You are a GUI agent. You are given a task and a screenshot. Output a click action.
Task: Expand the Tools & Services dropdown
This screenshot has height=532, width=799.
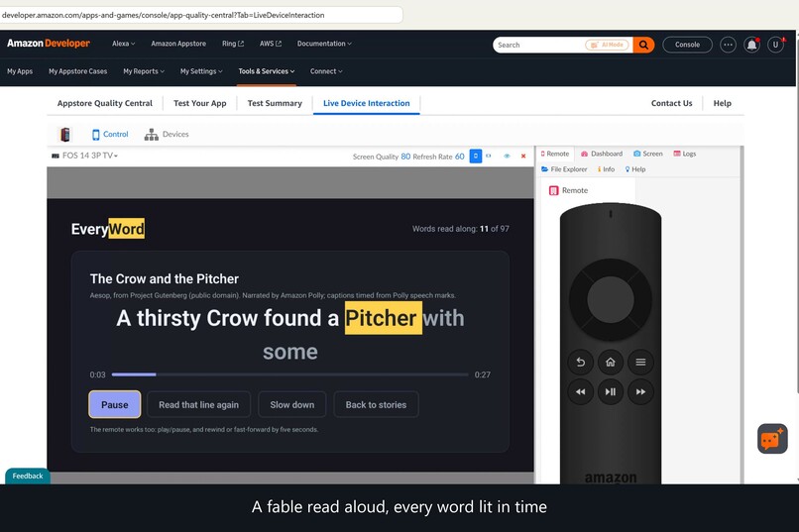click(x=267, y=71)
